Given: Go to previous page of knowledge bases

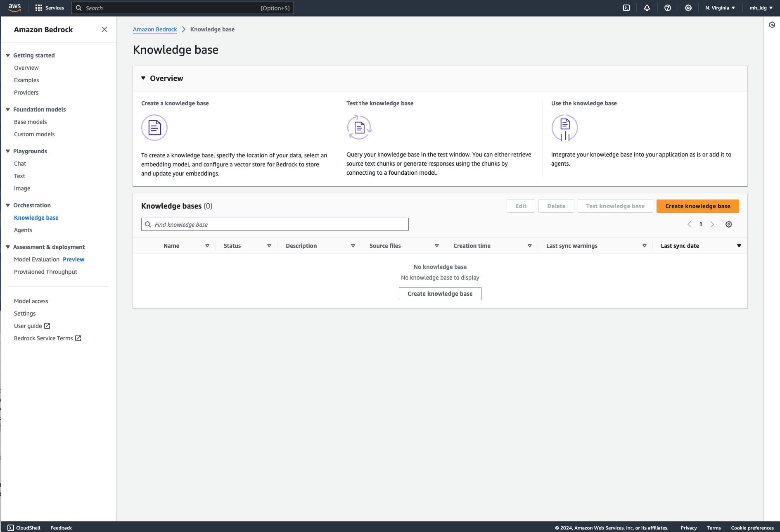Looking at the screenshot, I should 689,224.
